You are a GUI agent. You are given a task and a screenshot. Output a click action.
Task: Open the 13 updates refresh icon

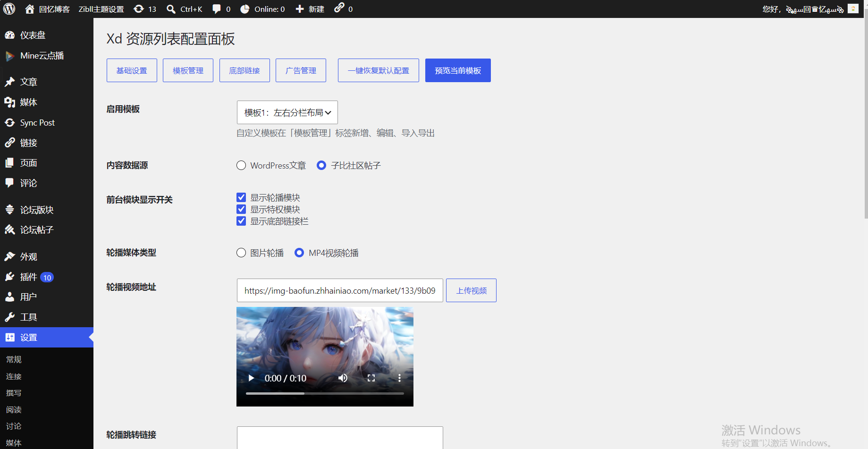coord(139,9)
